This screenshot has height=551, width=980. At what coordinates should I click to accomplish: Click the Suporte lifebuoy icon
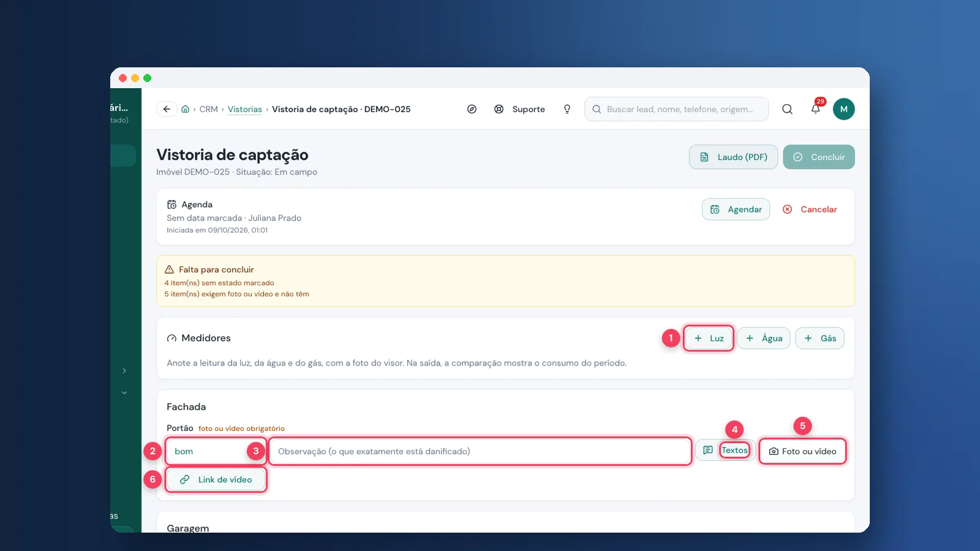(499, 109)
